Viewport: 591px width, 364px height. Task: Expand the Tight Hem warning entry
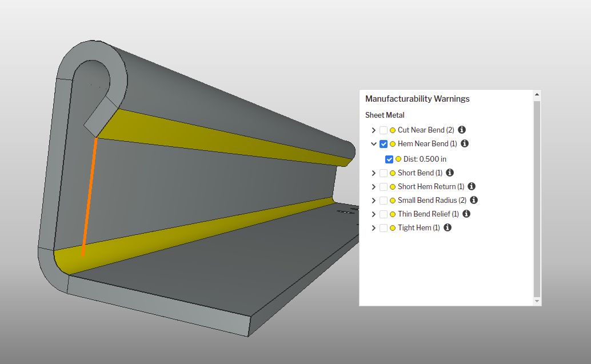tap(373, 227)
